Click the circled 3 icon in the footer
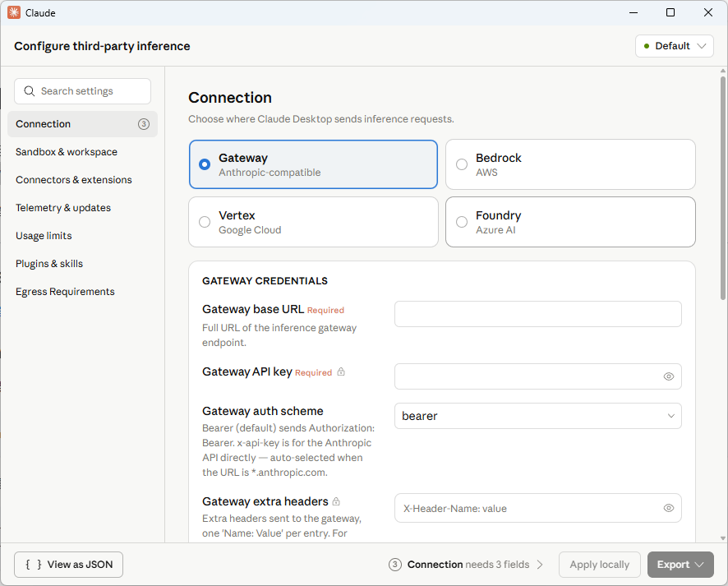 pyautogui.click(x=394, y=564)
